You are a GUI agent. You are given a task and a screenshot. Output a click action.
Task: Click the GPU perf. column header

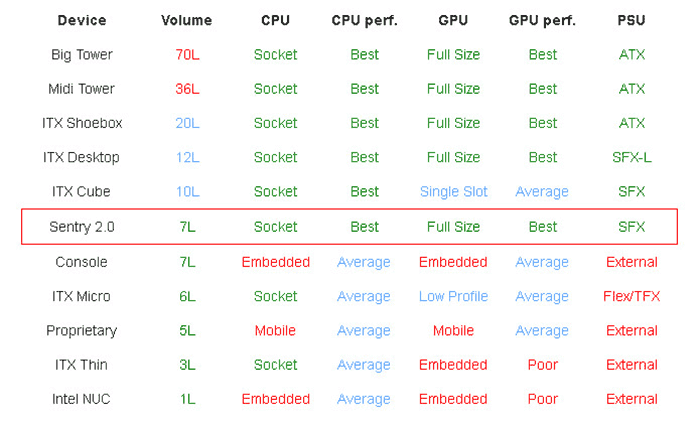[x=542, y=20]
